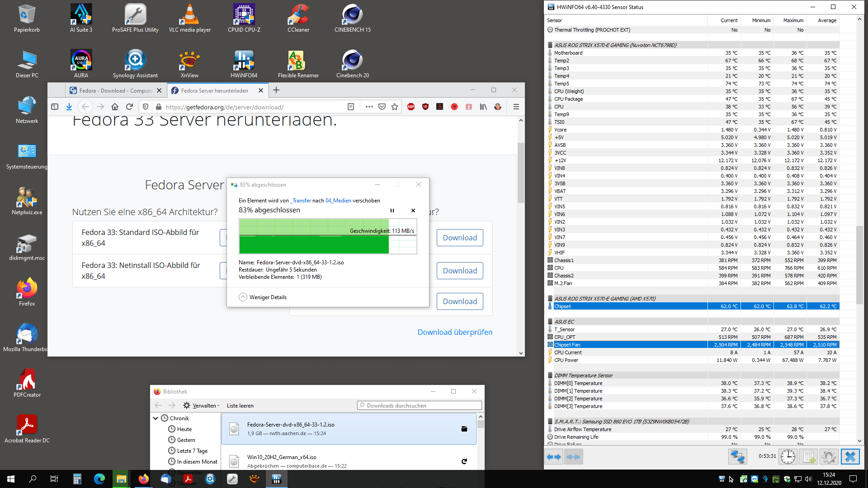Open Firefox account avatar icon
The image size is (868, 488).
498,107
